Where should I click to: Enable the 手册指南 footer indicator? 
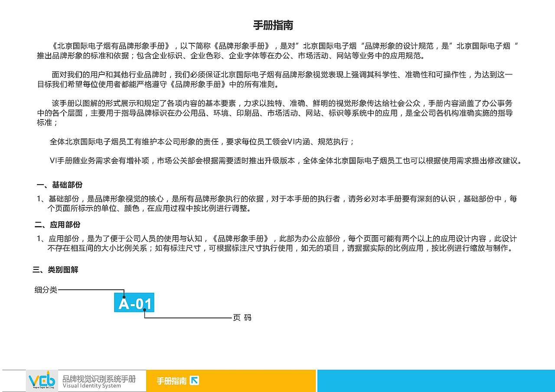(171, 379)
